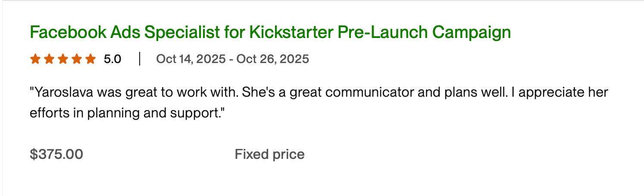Click the Fixed price label
Screen dimensions: 644x196
pos(269,154)
